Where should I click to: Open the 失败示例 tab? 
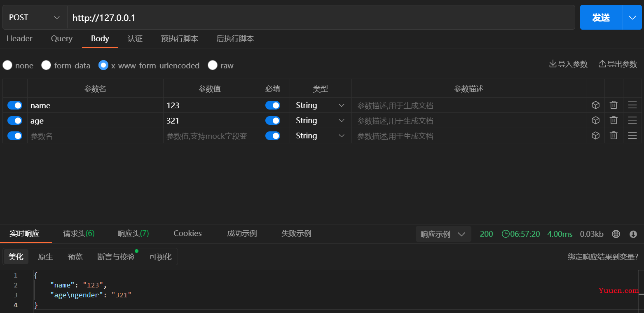tap(296, 234)
